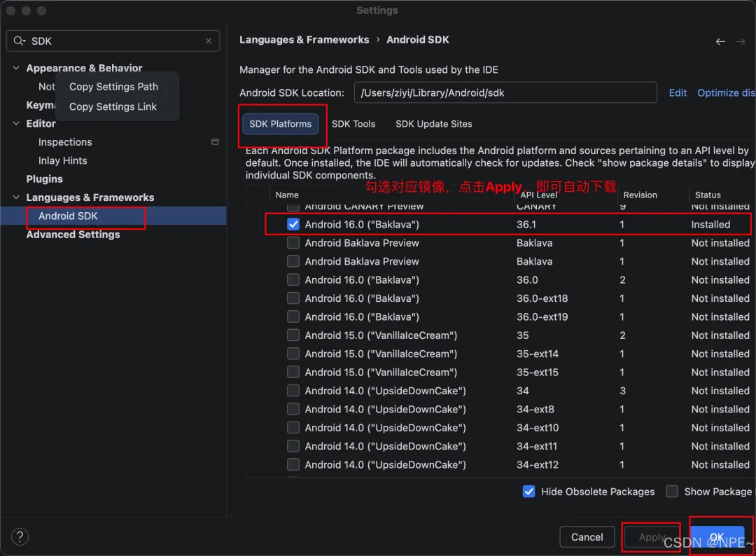This screenshot has height=556, width=756.
Task: Open the SDK Update Sites tab
Action: tap(434, 124)
